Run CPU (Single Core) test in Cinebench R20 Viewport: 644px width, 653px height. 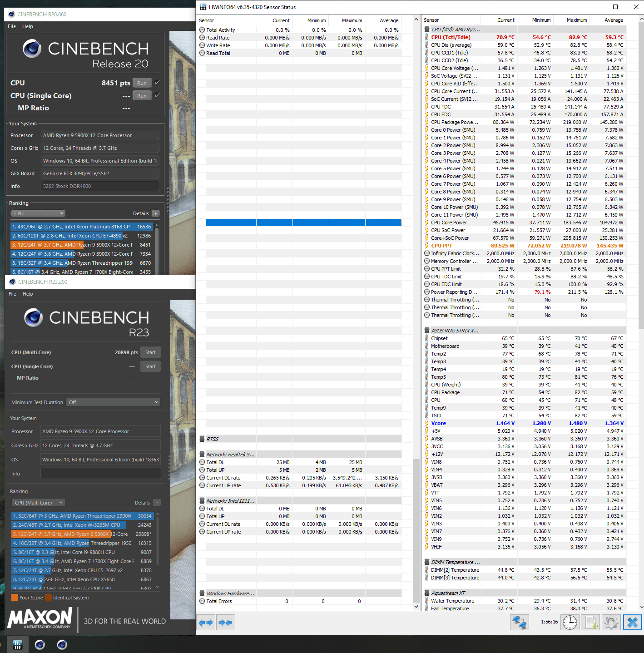click(142, 96)
